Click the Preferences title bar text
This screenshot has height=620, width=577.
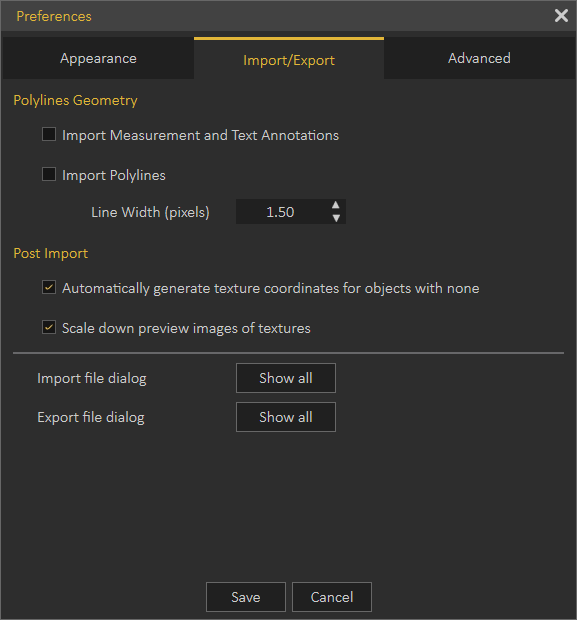tap(54, 16)
